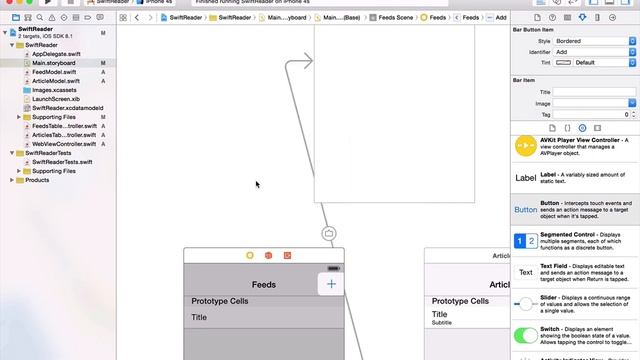Viewport: 640px width, 360px height.
Task: Collapse the SwiftReader project root
Action: coord(5,32)
